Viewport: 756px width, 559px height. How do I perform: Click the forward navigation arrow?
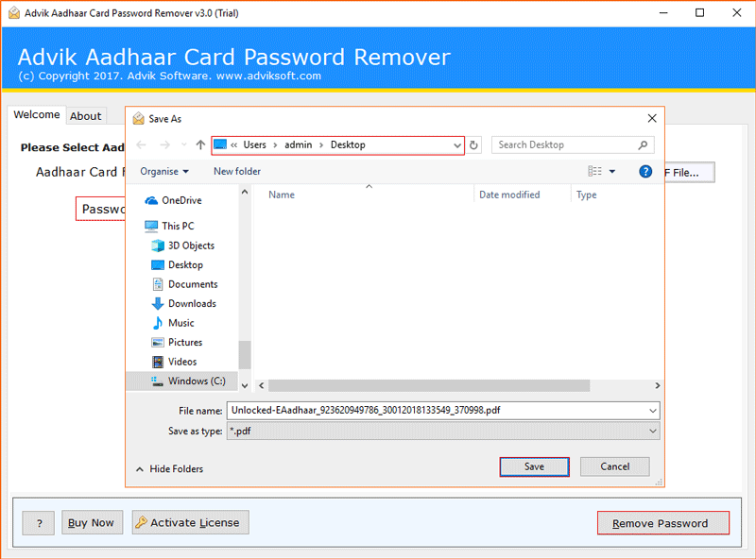tap(164, 144)
